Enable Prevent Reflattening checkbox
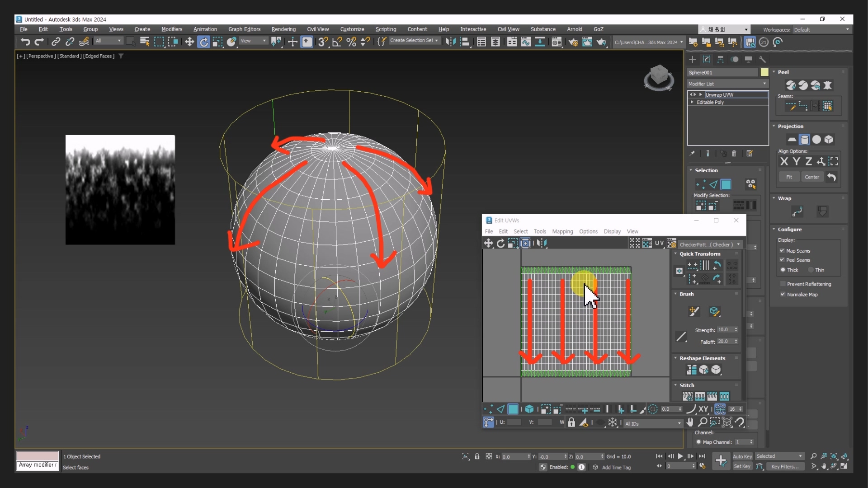The height and width of the screenshot is (488, 868). tap(783, 284)
